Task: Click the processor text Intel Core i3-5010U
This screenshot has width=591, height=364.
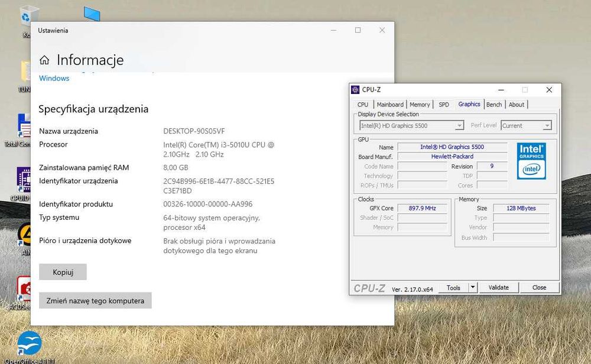Action: click(x=219, y=149)
